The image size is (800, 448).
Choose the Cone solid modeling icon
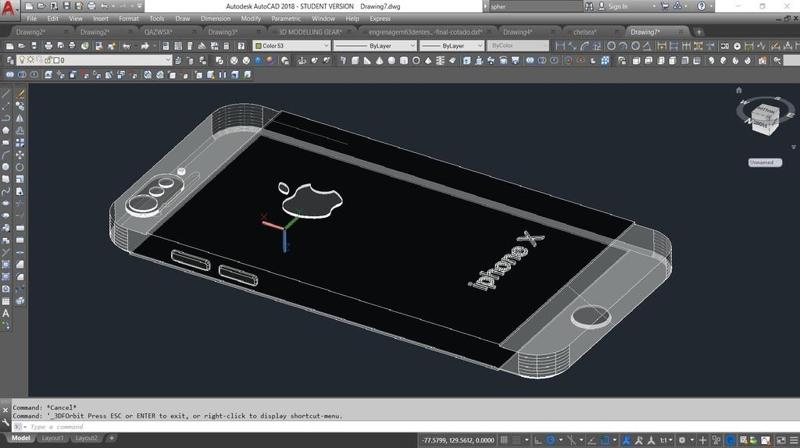coord(379,60)
